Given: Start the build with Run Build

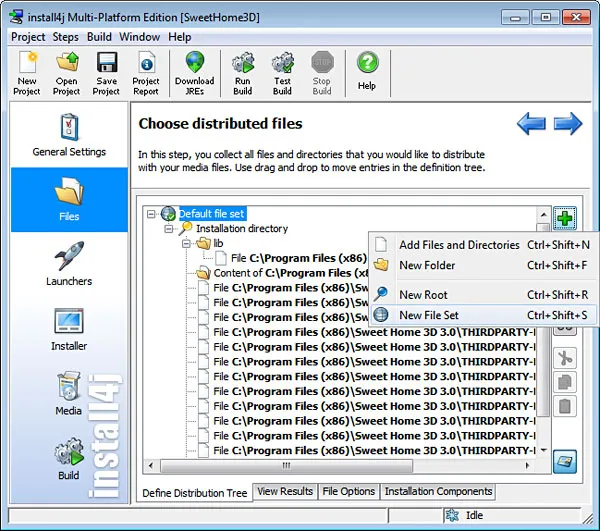Looking at the screenshot, I should (243, 73).
